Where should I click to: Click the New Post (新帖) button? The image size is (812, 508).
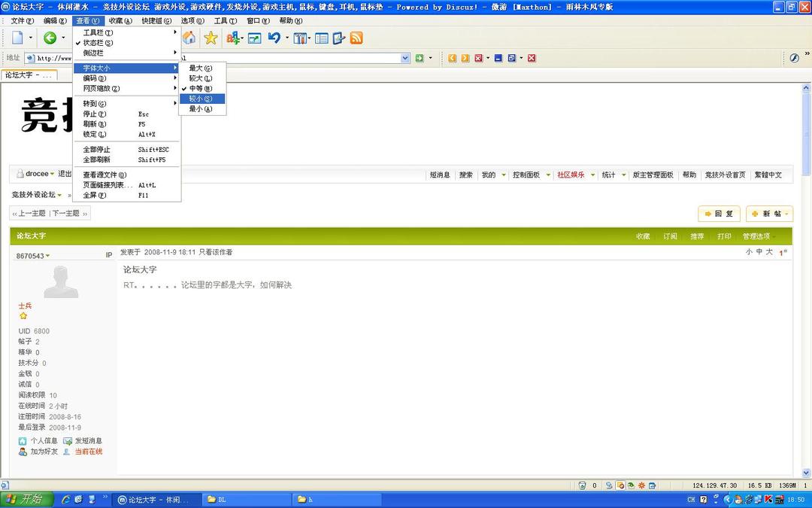(769, 214)
